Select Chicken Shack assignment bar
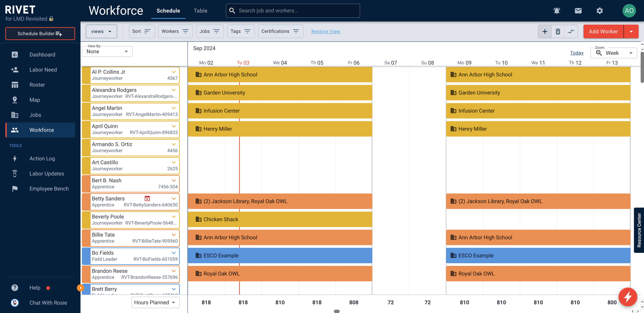 click(280, 219)
